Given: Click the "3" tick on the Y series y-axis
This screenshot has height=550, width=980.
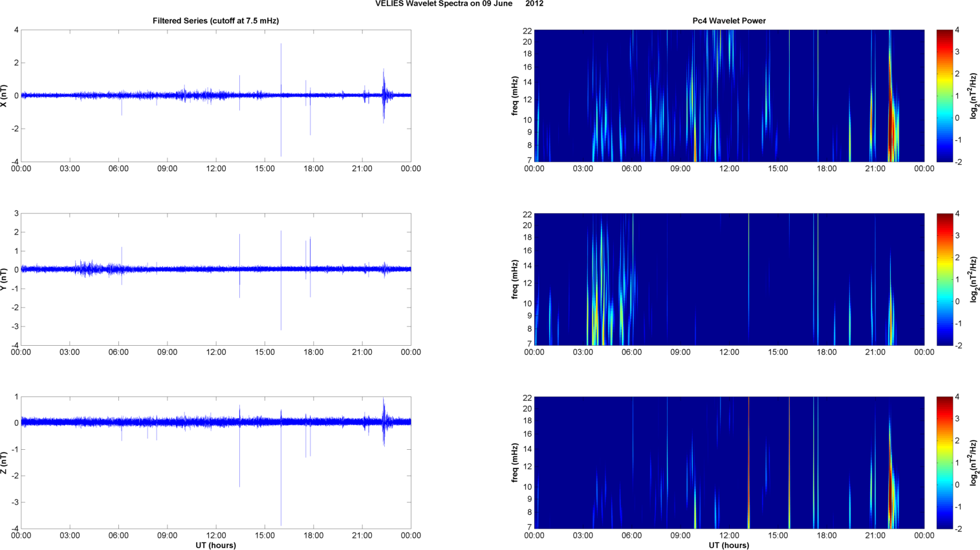Looking at the screenshot, I should [x=16, y=214].
